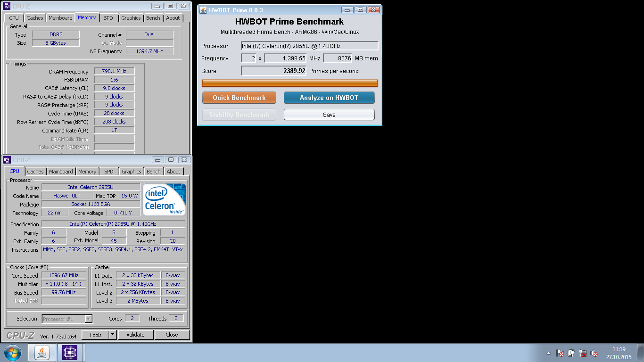
Task: Click the Core Speed value 1396.67 MHz
Action: coord(64,275)
